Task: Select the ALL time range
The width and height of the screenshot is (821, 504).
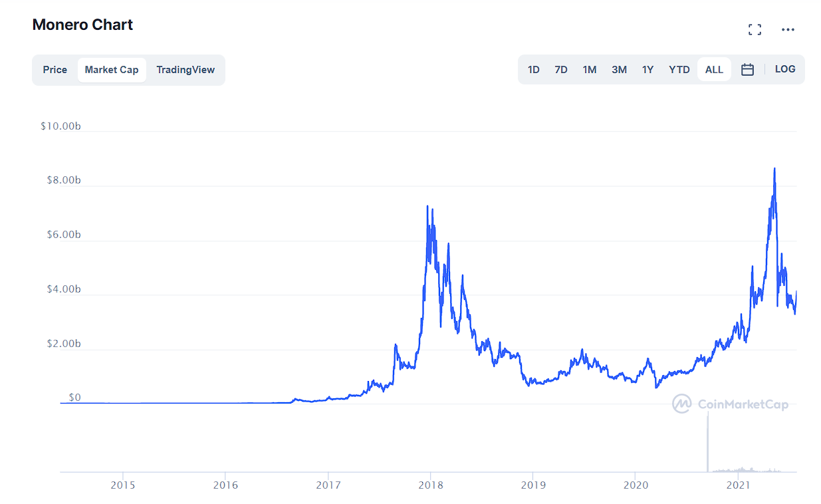Action: (x=714, y=70)
